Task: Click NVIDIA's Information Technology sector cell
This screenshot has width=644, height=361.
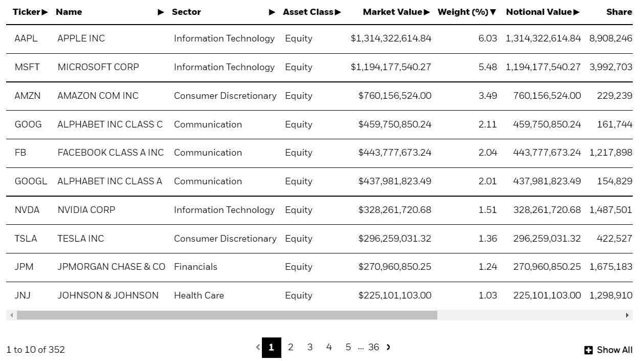Action: [x=224, y=210]
